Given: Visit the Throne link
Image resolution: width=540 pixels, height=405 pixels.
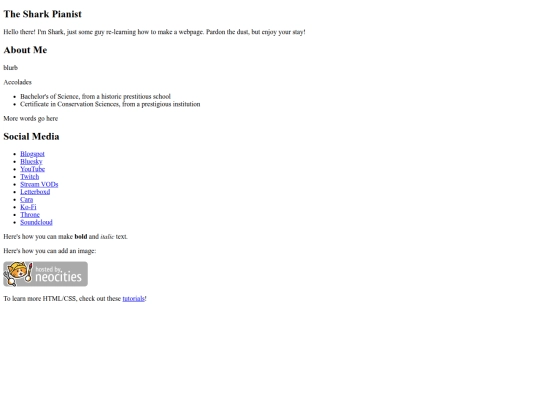Looking at the screenshot, I should click(30, 215).
